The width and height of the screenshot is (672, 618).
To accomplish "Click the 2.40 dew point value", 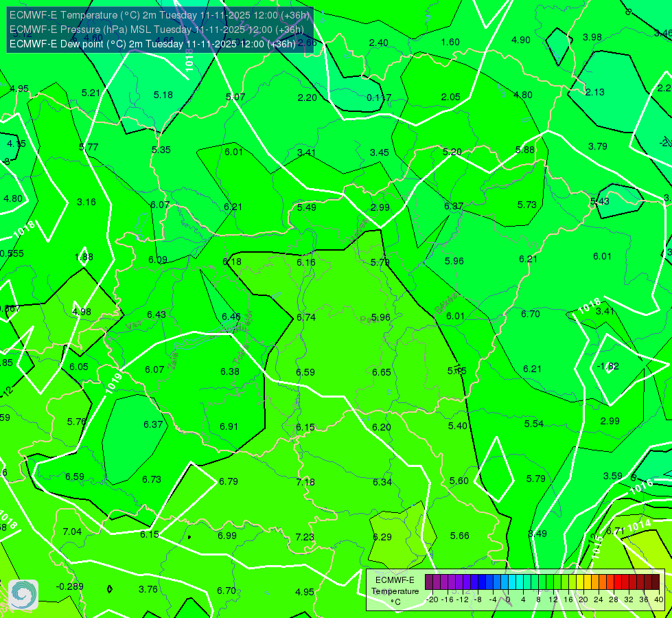I will (379, 43).
